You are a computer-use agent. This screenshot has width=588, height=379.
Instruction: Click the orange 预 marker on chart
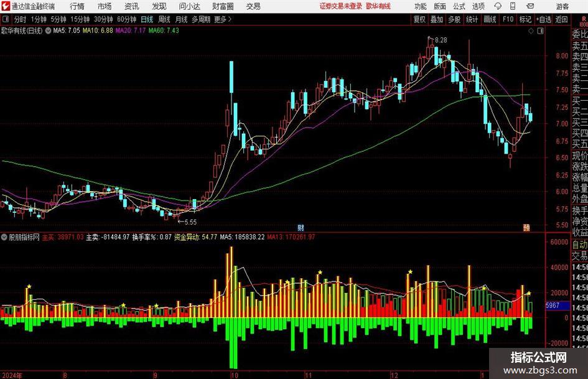click(x=526, y=228)
